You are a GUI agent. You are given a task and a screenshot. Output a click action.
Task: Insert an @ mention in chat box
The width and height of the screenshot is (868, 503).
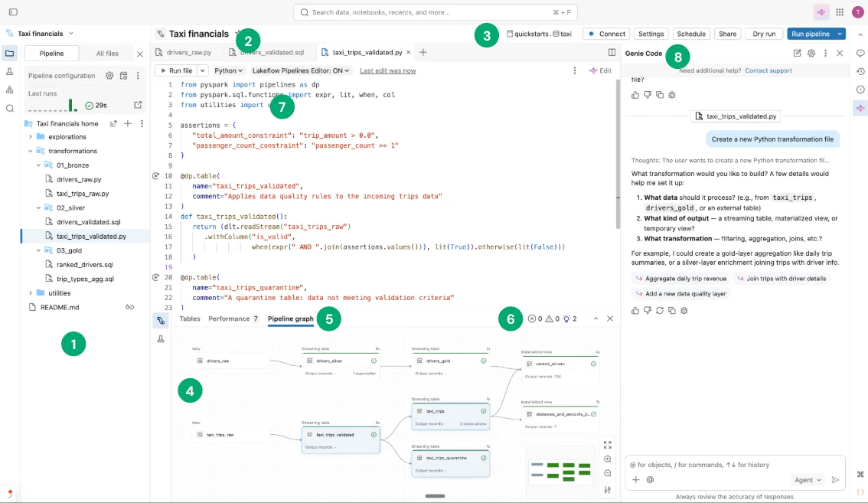(x=650, y=480)
